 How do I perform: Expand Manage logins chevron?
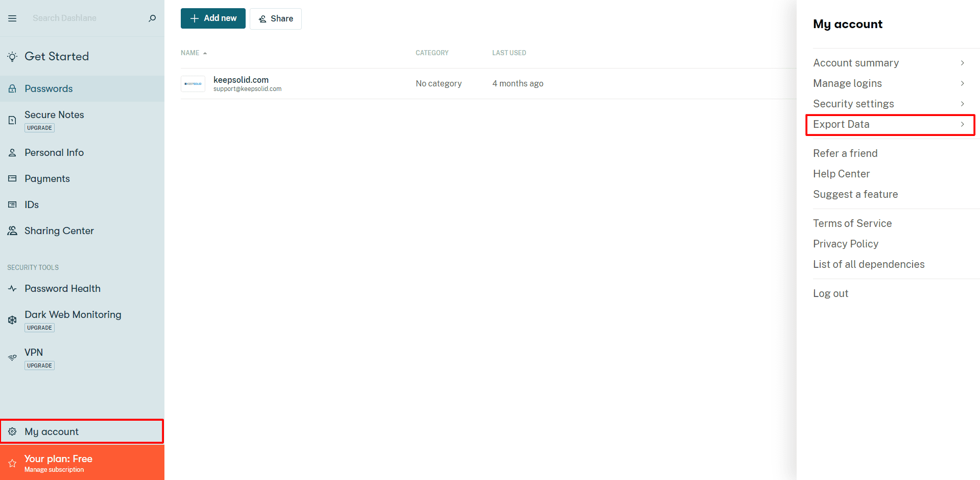pyautogui.click(x=962, y=83)
